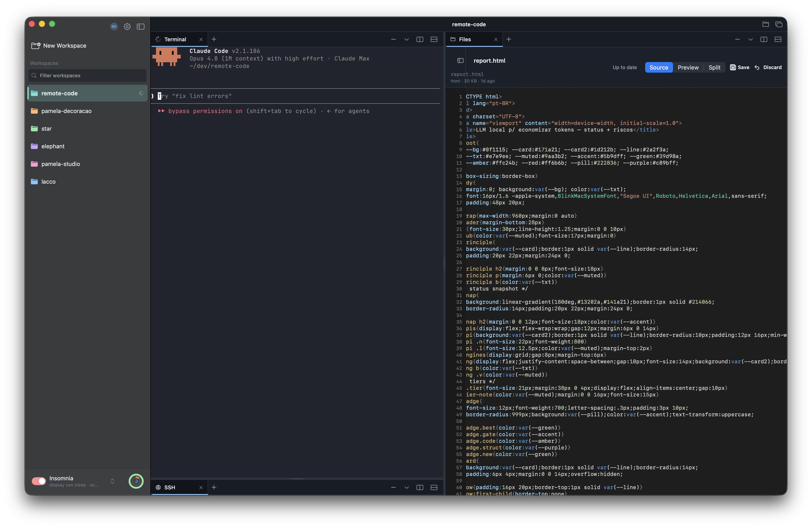
Task: Open the settings gear in sidebar header
Action: coord(127,26)
